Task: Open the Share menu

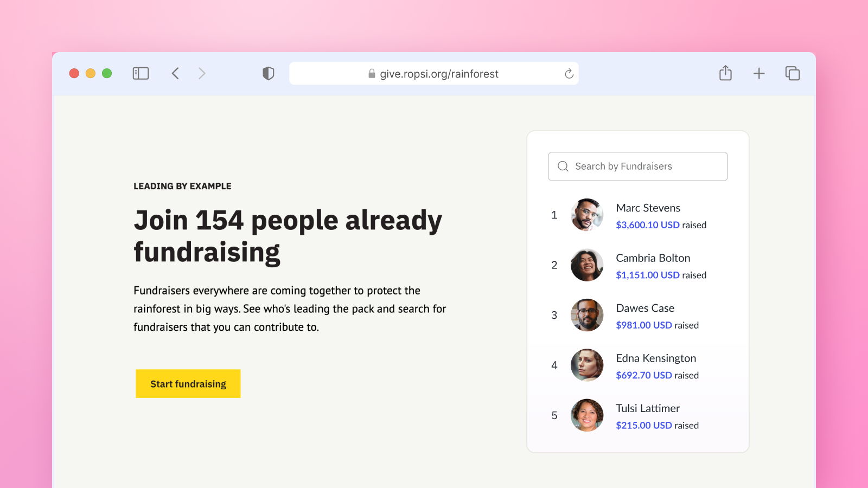Action: pyautogui.click(x=725, y=73)
